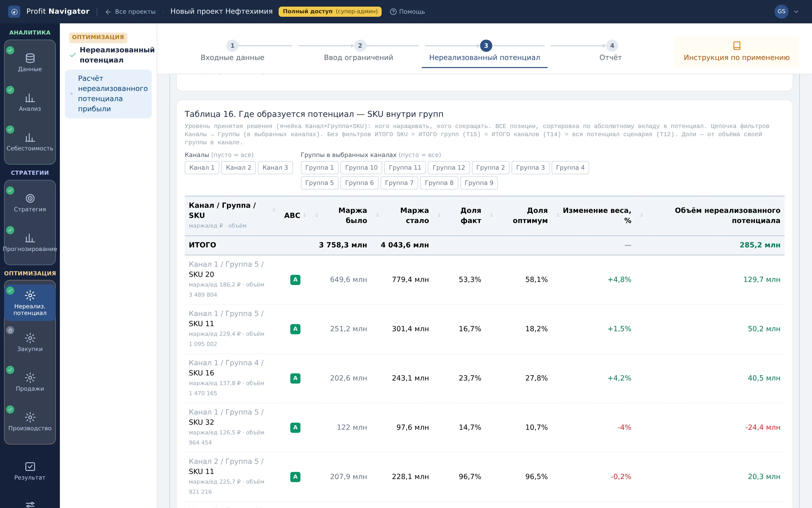The height and width of the screenshot is (508, 812).
Task: Open the Прогнозирование sidebar item
Action: click(30, 243)
